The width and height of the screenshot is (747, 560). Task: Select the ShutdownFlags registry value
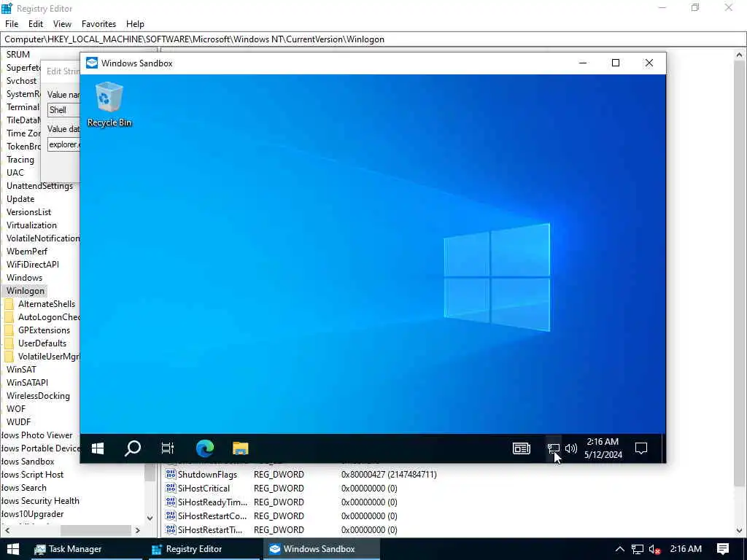click(207, 474)
